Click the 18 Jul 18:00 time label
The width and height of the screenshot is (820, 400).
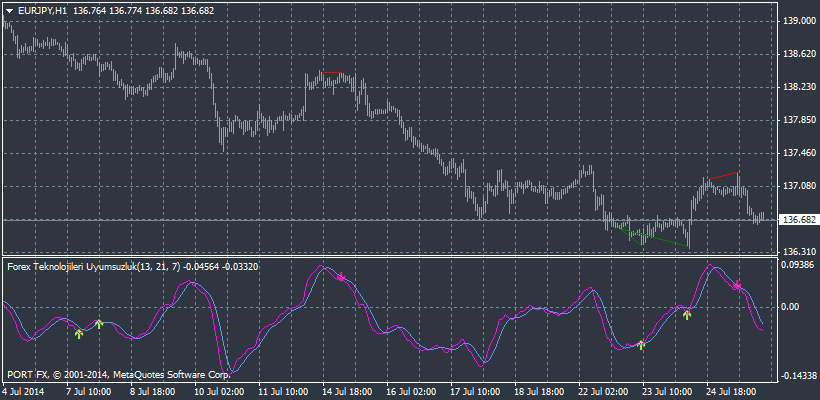tap(540, 391)
